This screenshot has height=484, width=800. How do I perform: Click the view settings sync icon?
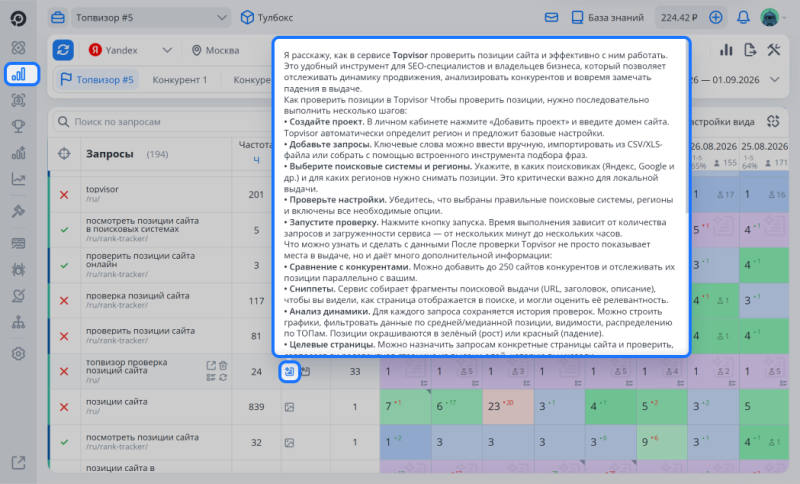pyautogui.click(x=773, y=121)
